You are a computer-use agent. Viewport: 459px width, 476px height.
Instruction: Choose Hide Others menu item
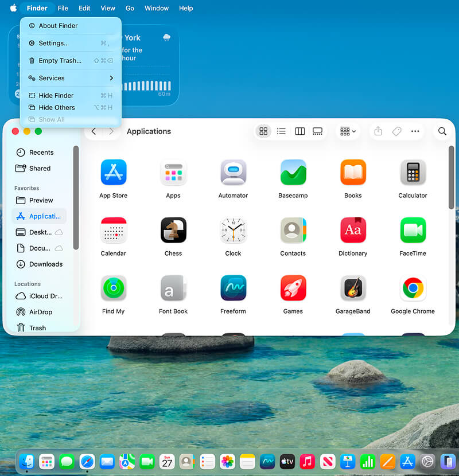tap(71, 107)
